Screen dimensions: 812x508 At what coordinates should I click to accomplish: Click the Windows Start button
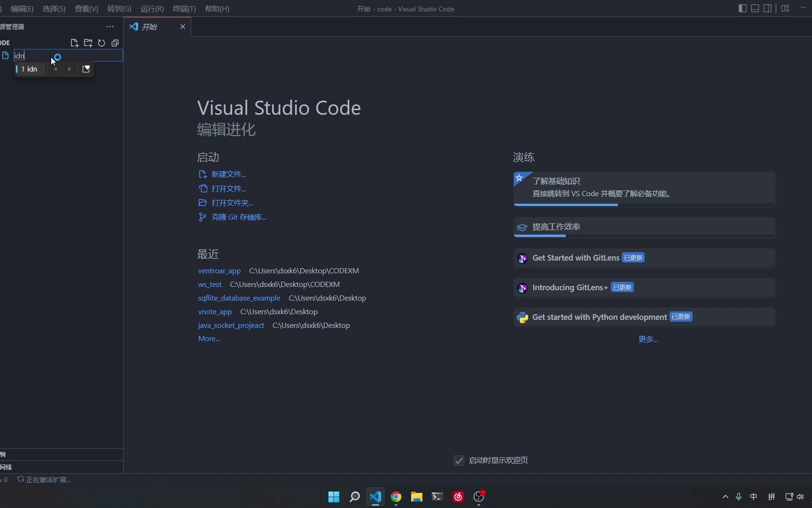334,497
